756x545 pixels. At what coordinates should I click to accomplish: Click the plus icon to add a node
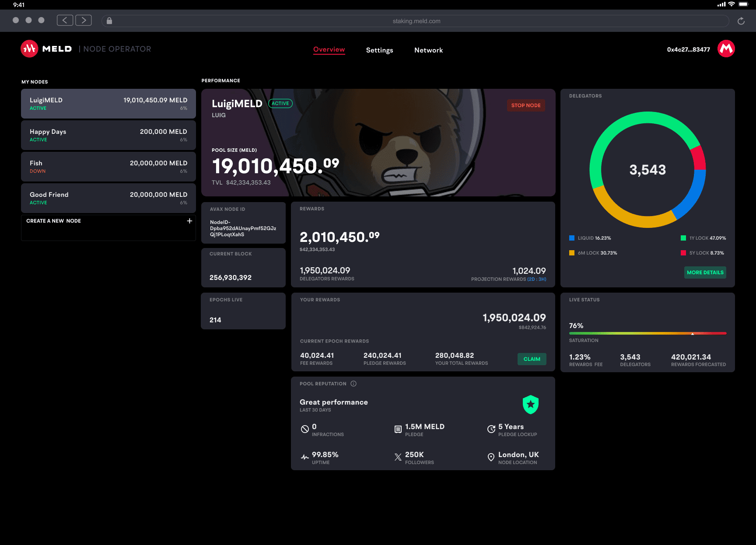pos(189,221)
